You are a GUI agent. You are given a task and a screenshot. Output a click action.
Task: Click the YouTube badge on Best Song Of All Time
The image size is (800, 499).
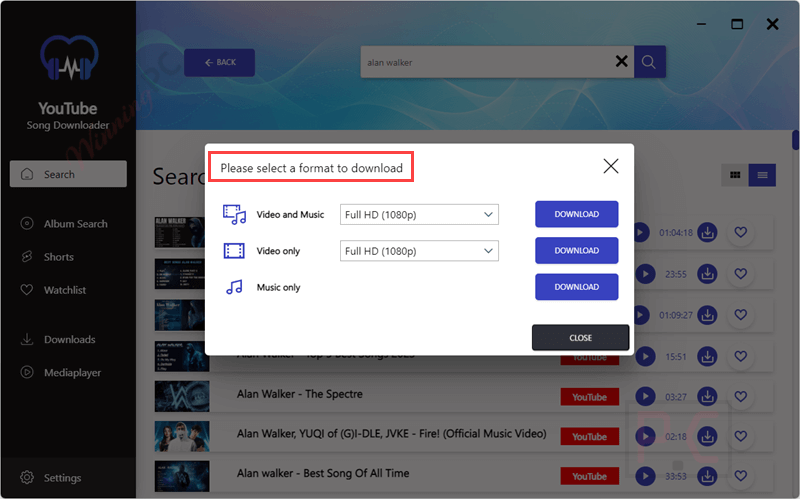589,477
